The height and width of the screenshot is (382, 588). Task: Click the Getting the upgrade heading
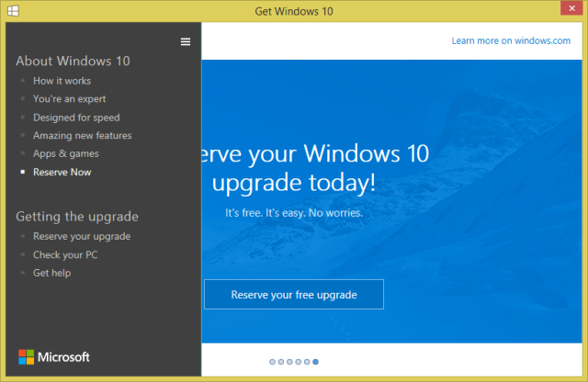click(77, 217)
